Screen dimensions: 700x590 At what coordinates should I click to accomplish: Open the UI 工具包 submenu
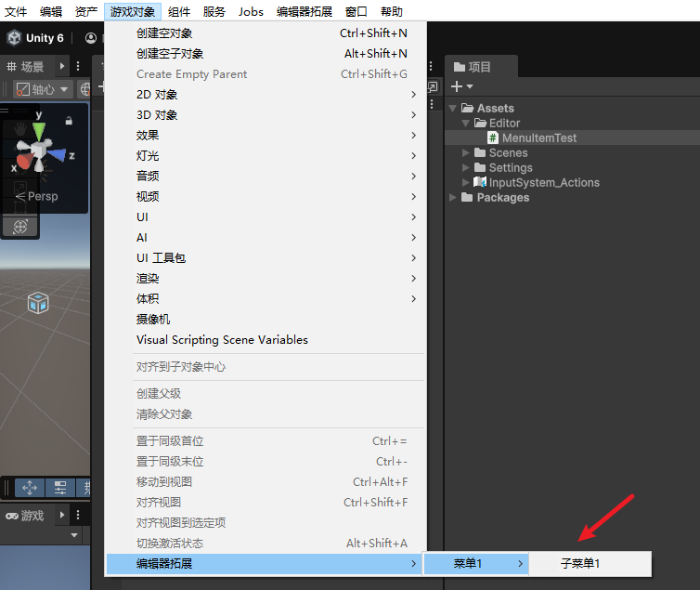(x=266, y=257)
